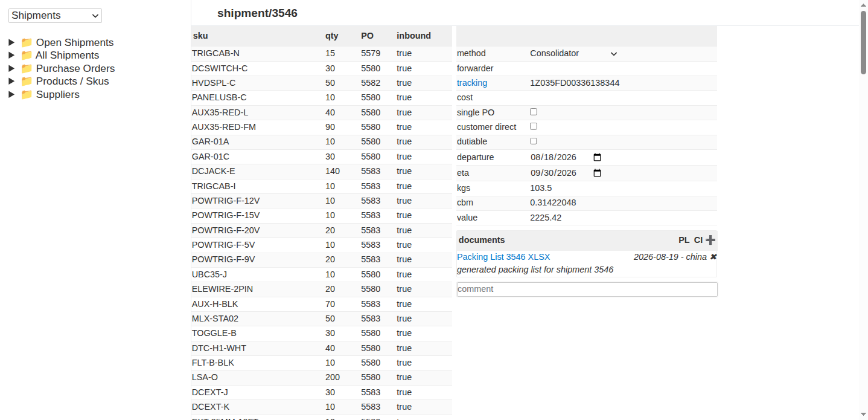Viewport: 868px width, 420px height.
Task: Open the tracking link
Action: pyautogui.click(x=472, y=83)
